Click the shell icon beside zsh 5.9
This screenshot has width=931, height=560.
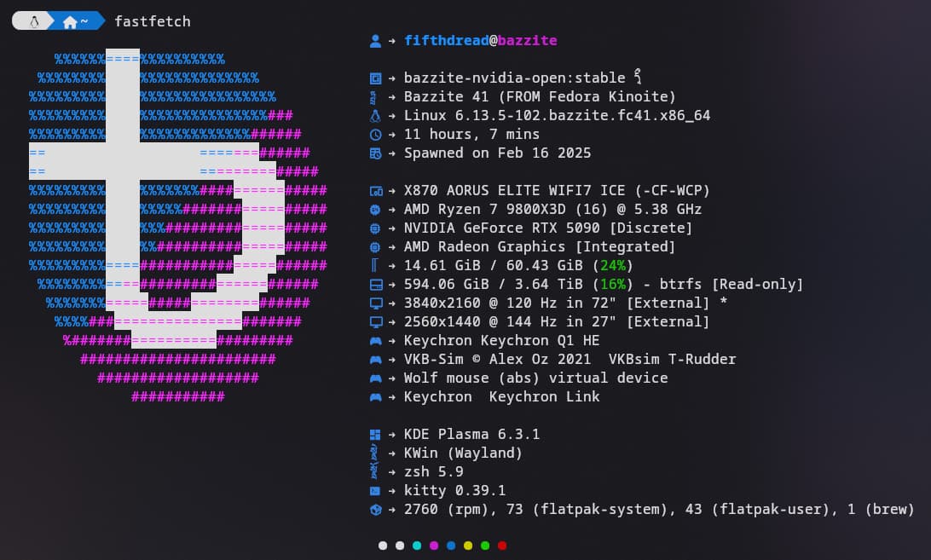374,472
